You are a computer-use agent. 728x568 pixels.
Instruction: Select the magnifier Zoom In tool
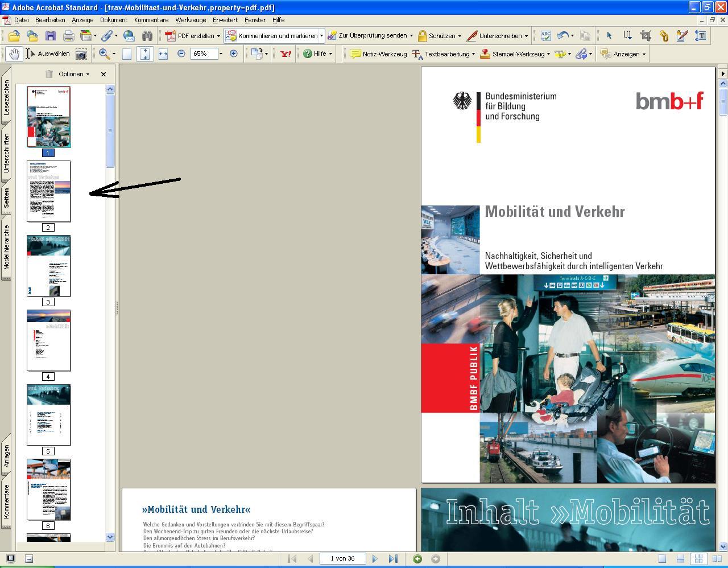(x=104, y=54)
